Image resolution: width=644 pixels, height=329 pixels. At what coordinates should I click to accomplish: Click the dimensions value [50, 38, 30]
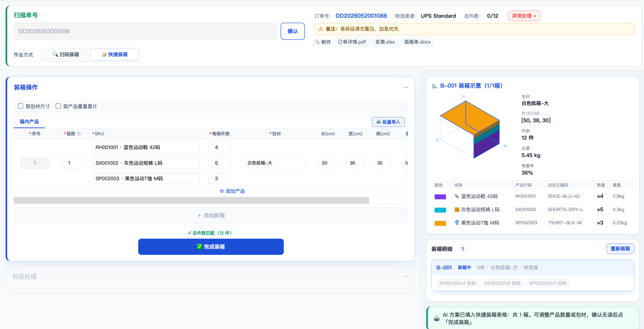pos(536,120)
